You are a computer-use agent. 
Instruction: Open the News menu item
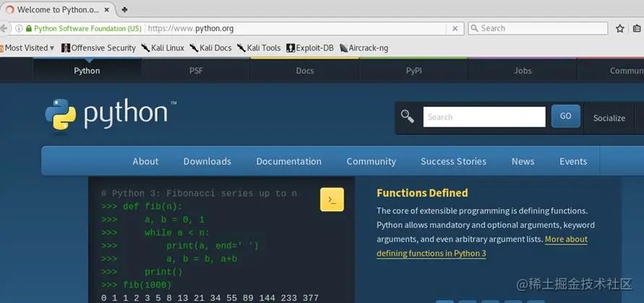point(523,161)
